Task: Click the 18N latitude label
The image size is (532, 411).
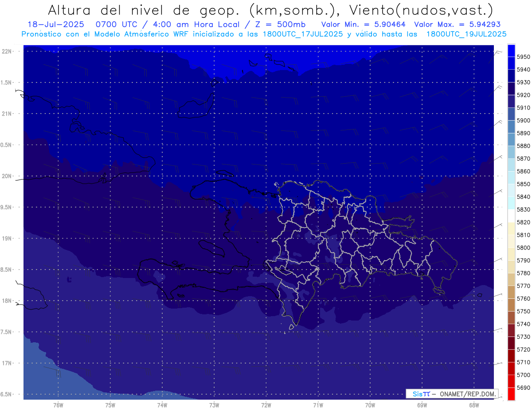Action: coord(8,301)
